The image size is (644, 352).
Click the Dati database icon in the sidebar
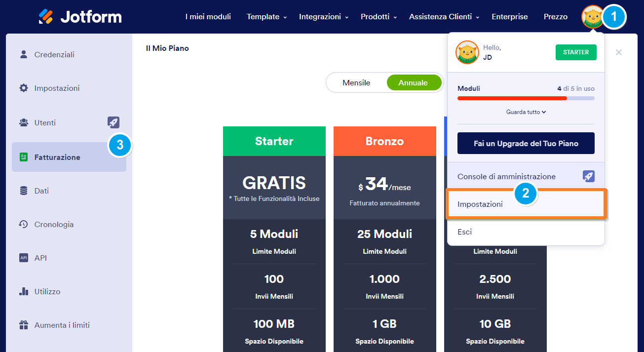click(24, 191)
